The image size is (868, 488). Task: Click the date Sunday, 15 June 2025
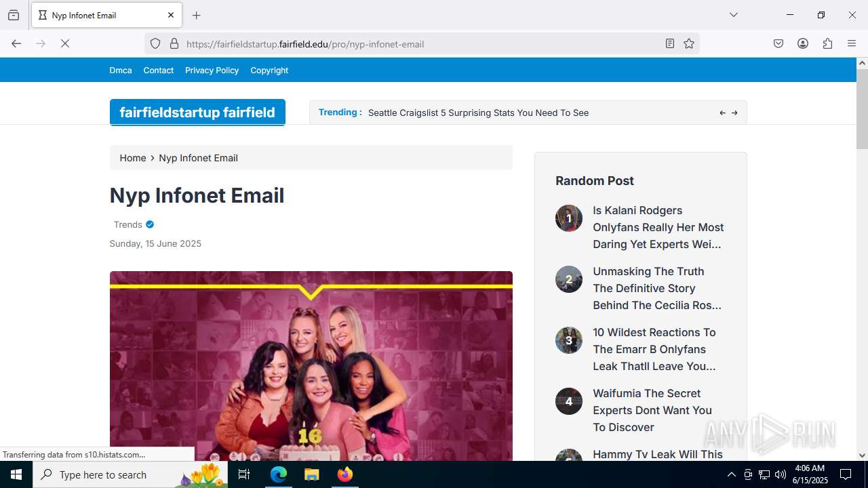tap(155, 243)
